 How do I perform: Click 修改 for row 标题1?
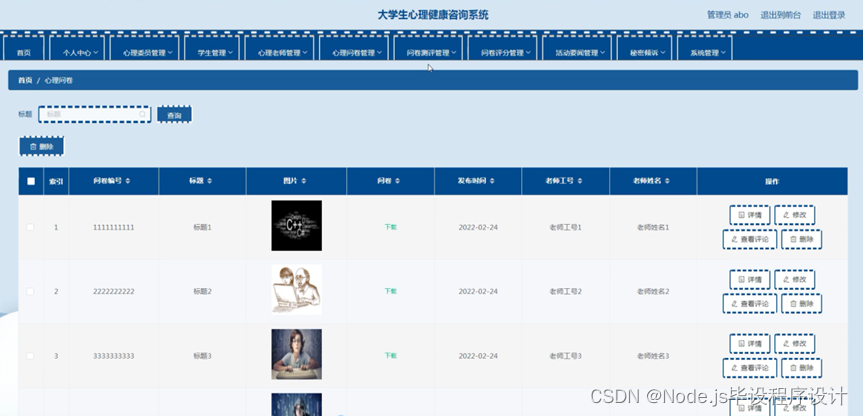tap(794, 215)
